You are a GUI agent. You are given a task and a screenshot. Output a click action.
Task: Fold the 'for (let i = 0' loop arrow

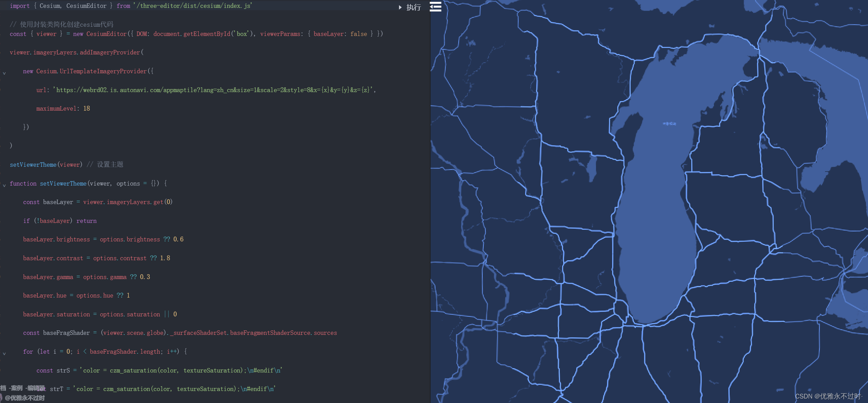(4, 353)
